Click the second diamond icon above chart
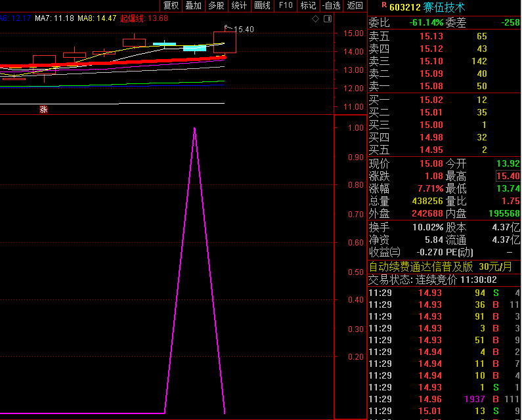The image size is (522, 420). click(x=326, y=20)
